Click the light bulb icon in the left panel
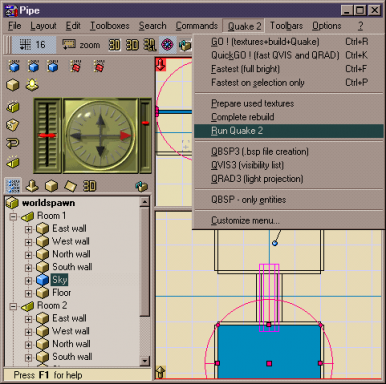 tap(32, 85)
